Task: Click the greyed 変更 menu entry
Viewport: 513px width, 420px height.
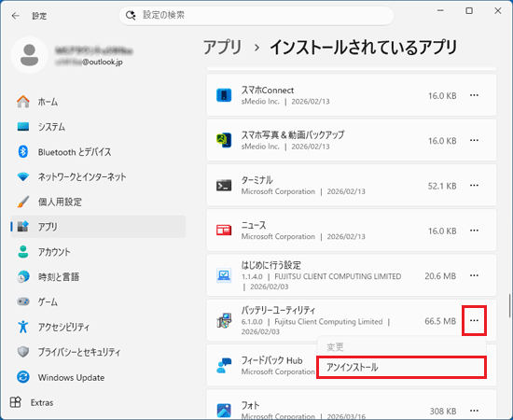Action: point(401,346)
